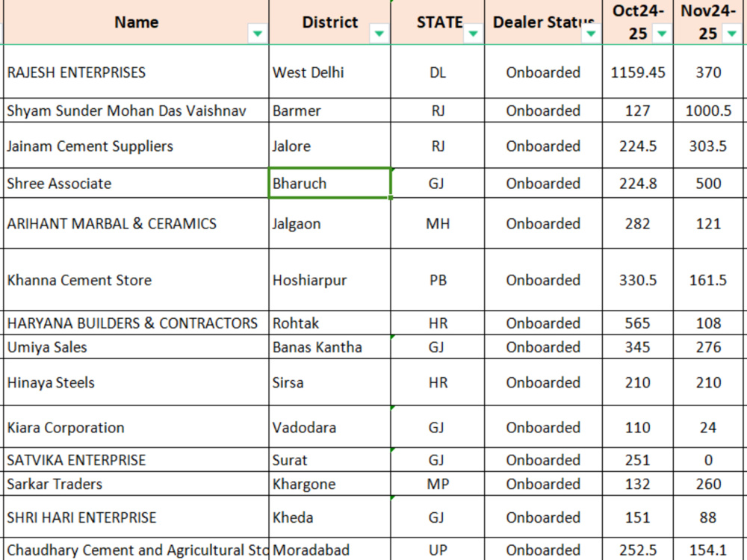
Task: Click the Jalgaon district cell
Action: (329, 223)
